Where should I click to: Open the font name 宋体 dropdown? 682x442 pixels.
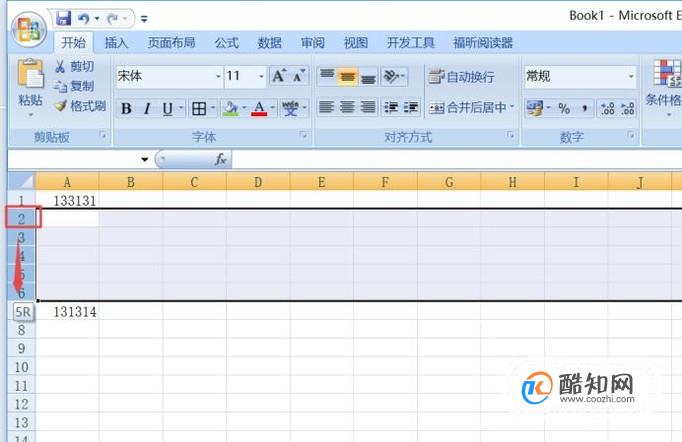coord(218,76)
